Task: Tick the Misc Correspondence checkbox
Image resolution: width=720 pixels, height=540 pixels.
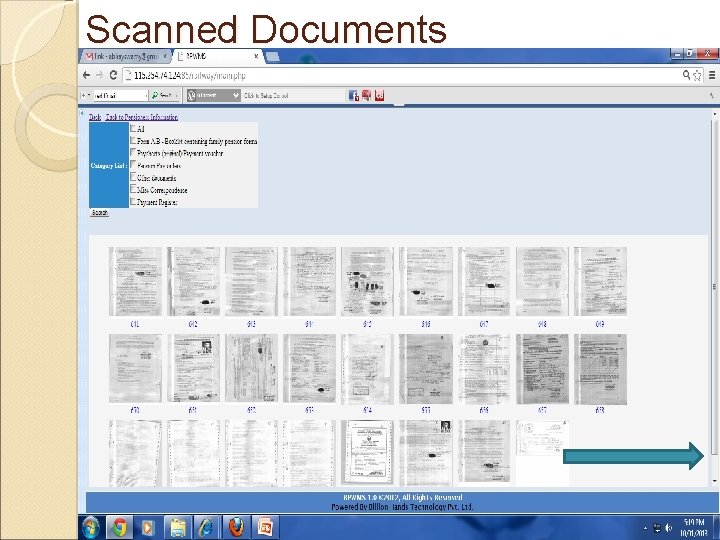Action: (134, 189)
